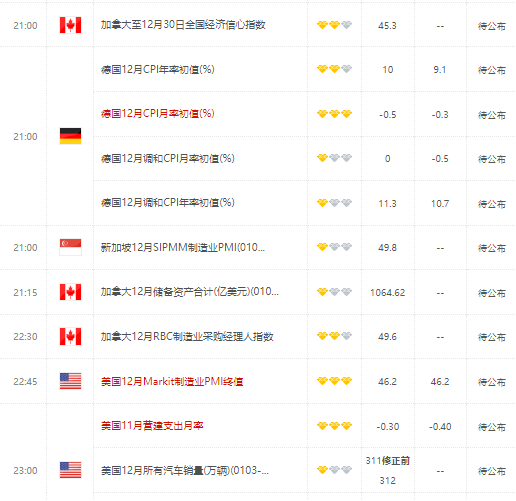516x501 pixels.
Task: Click the 311修正前 revised value cell
Action: 388,461
